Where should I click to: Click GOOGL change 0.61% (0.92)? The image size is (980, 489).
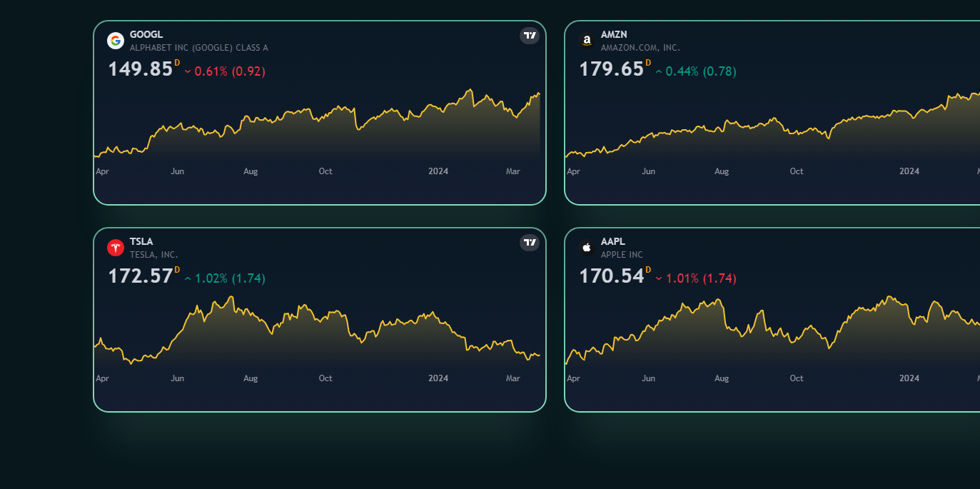[225, 71]
